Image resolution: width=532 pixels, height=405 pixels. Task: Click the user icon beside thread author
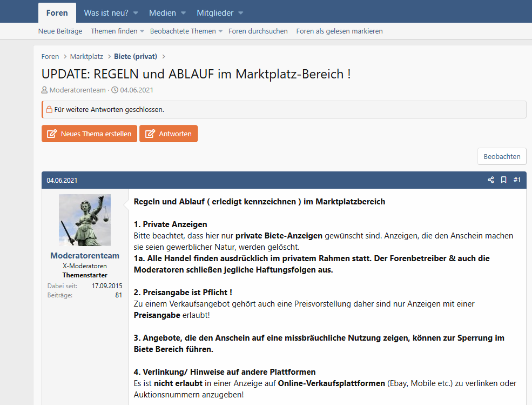click(x=45, y=90)
